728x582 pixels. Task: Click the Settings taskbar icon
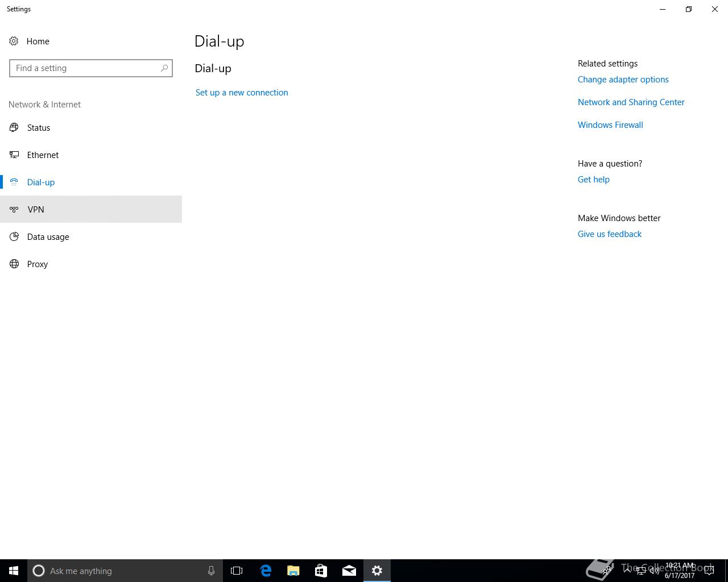tap(377, 571)
